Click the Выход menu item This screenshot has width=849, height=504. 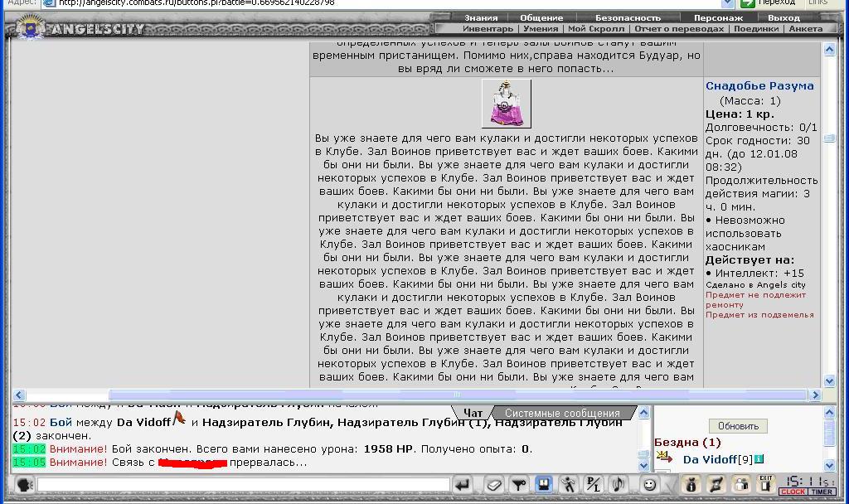coord(784,18)
